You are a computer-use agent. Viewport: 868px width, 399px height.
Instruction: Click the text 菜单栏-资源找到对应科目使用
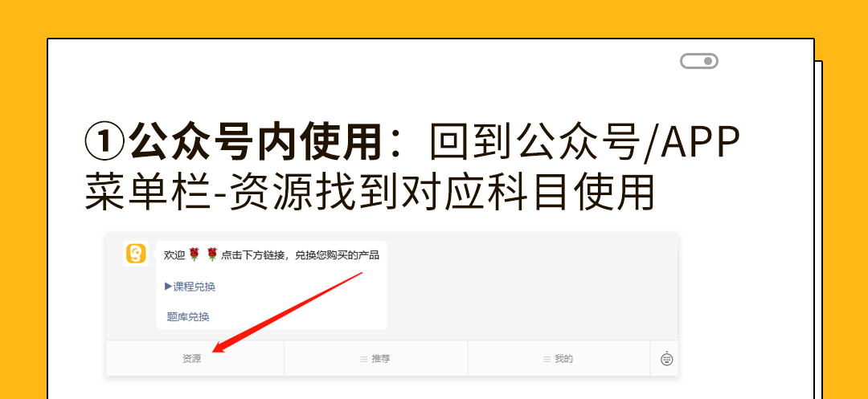coord(370,193)
